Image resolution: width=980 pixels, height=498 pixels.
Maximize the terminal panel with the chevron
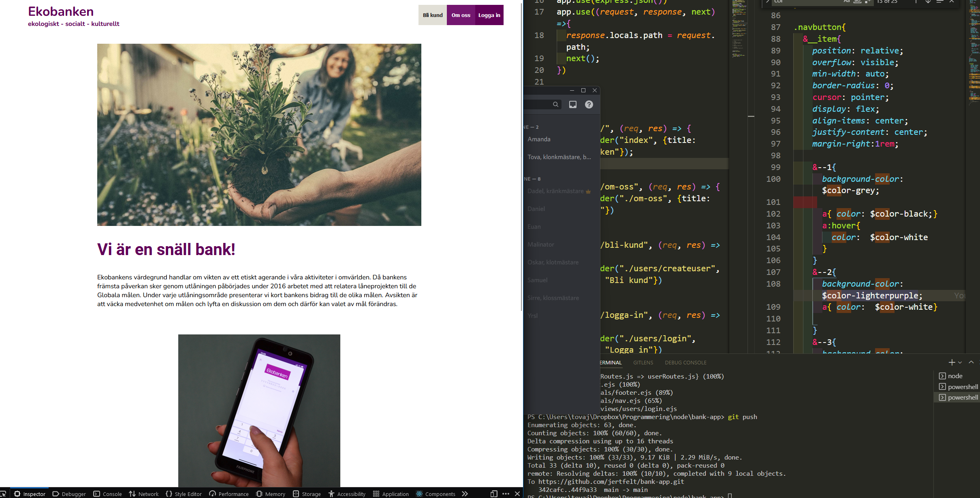(x=971, y=362)
